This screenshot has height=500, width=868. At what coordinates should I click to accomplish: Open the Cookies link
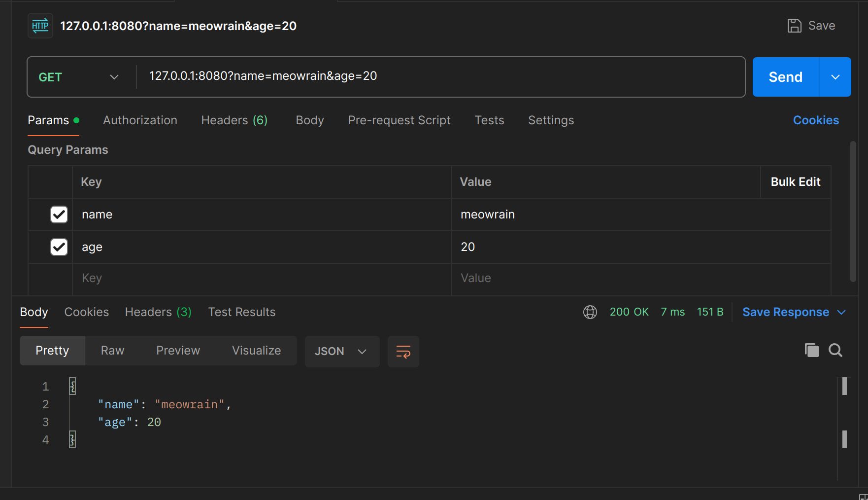[815, 120]
